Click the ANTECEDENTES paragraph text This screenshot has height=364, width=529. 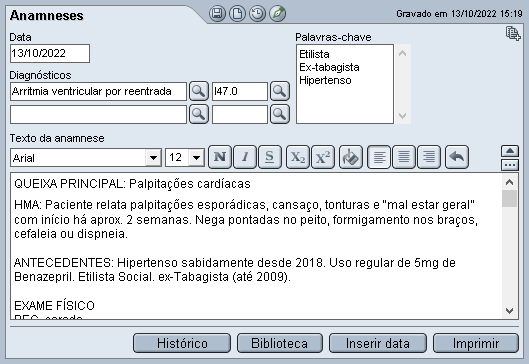[x=235, y=270]
